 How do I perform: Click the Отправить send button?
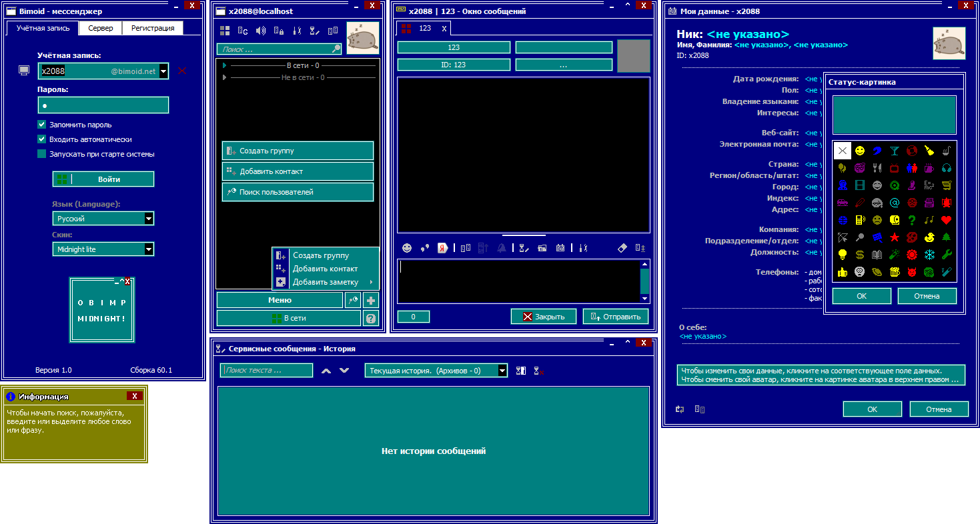tap(616, 317)
